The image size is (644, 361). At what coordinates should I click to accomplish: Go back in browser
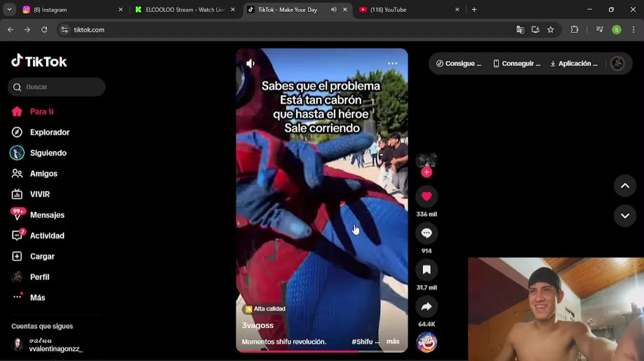(11, 30)
